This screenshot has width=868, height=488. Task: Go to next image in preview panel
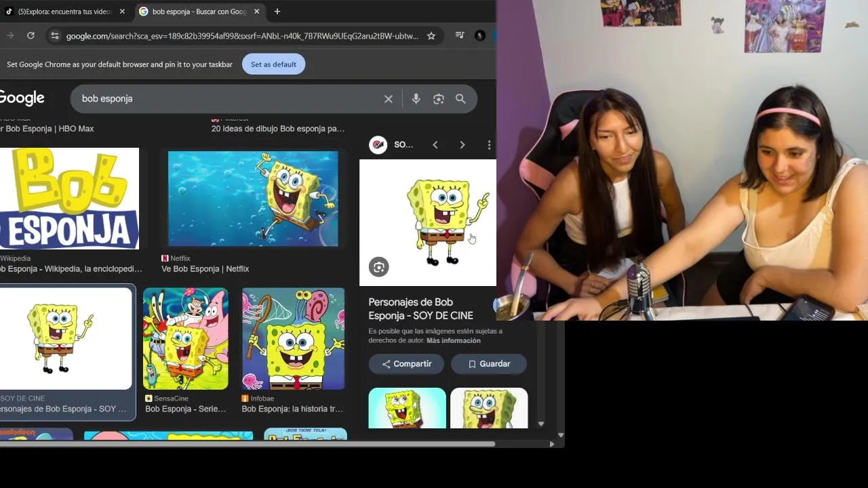point(462,145)
